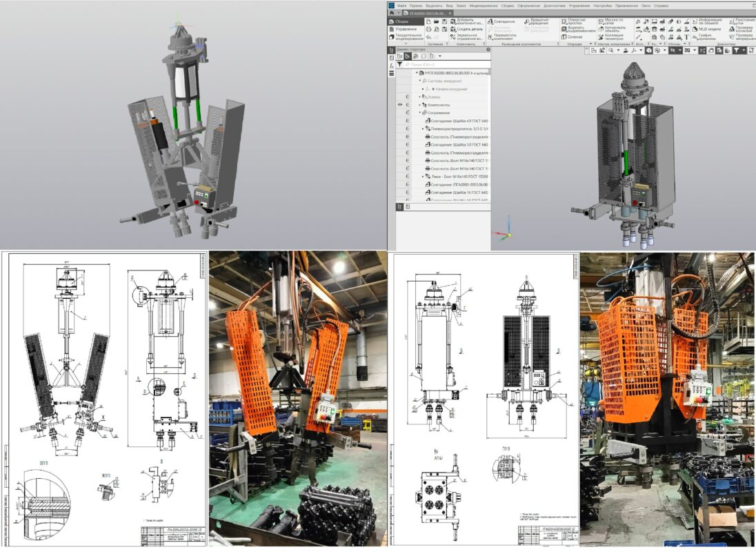Click the tree search field Поиск

(x=447, y=64)
